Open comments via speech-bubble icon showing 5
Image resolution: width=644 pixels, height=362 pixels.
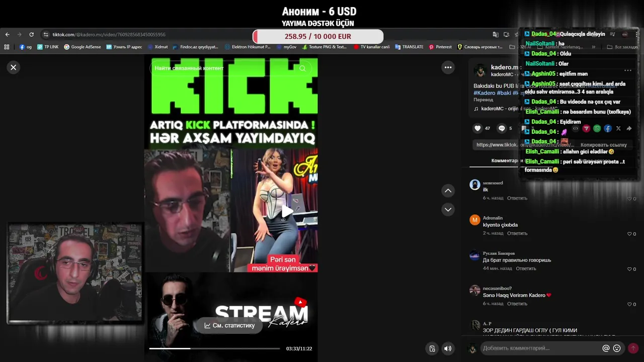tap(502, 128)
